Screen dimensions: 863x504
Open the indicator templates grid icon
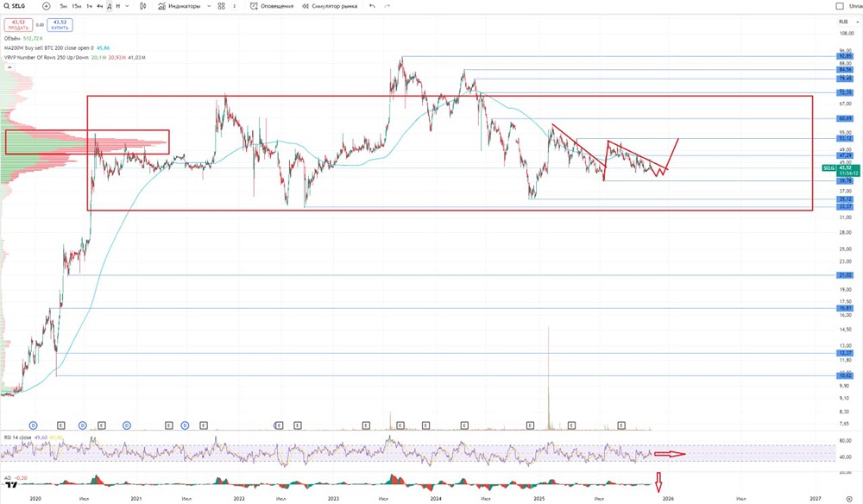[221, 6]
